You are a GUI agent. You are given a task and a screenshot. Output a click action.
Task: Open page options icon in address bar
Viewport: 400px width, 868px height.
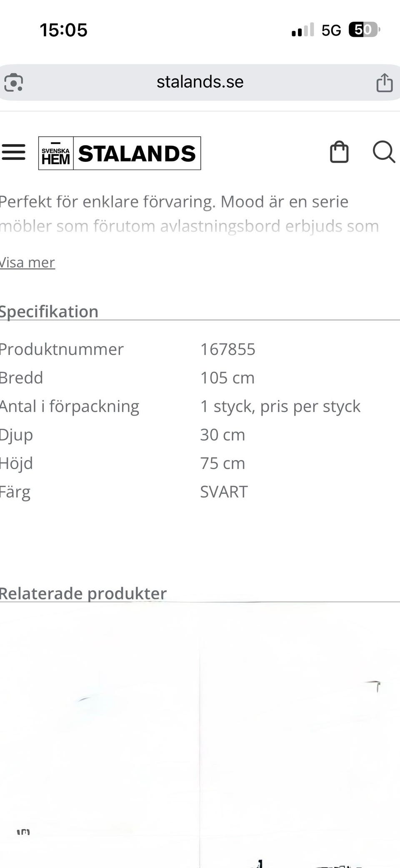pos(14,82)
